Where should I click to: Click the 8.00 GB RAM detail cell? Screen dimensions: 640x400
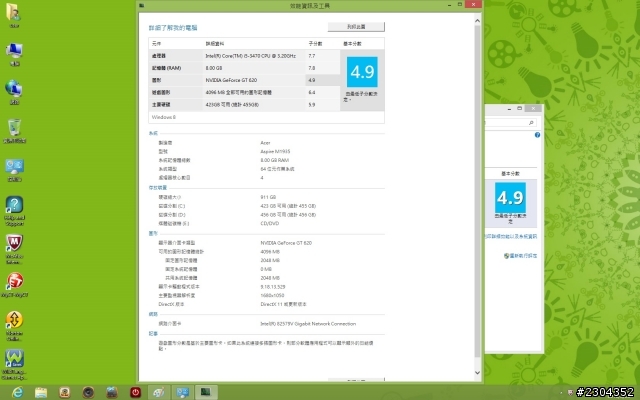pyautogui.click(x=214, y=68)
